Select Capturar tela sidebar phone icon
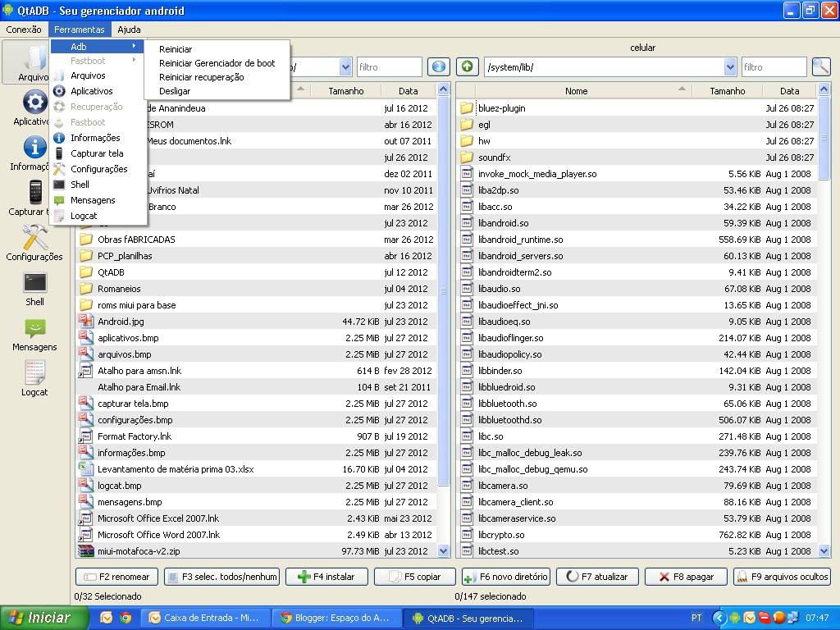The image size is (840, 630). pyautogui.click(x=35, y=192)
